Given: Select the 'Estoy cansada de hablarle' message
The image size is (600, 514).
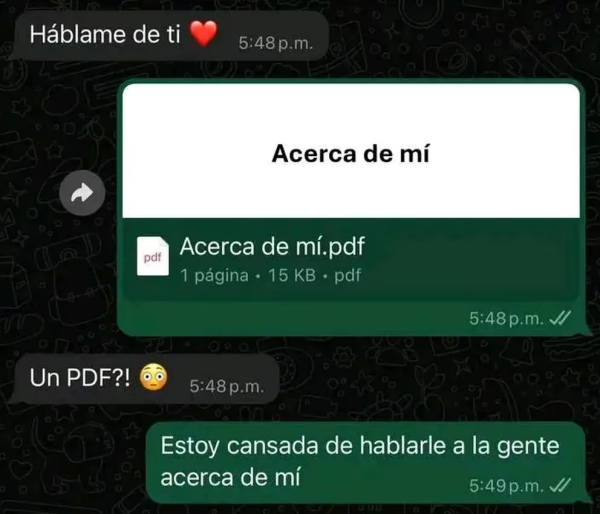Looking at the screenshot, I should [x=365, y=462].
